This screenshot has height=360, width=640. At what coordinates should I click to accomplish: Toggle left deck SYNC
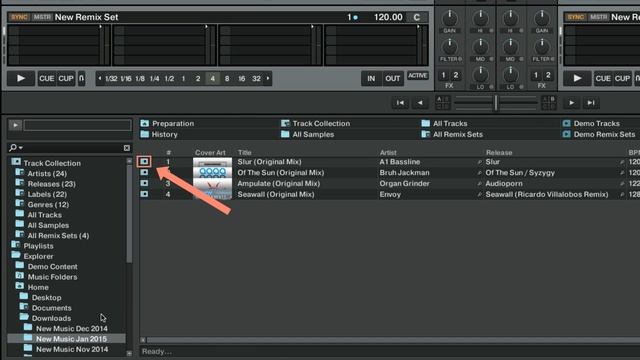[19, 17]
